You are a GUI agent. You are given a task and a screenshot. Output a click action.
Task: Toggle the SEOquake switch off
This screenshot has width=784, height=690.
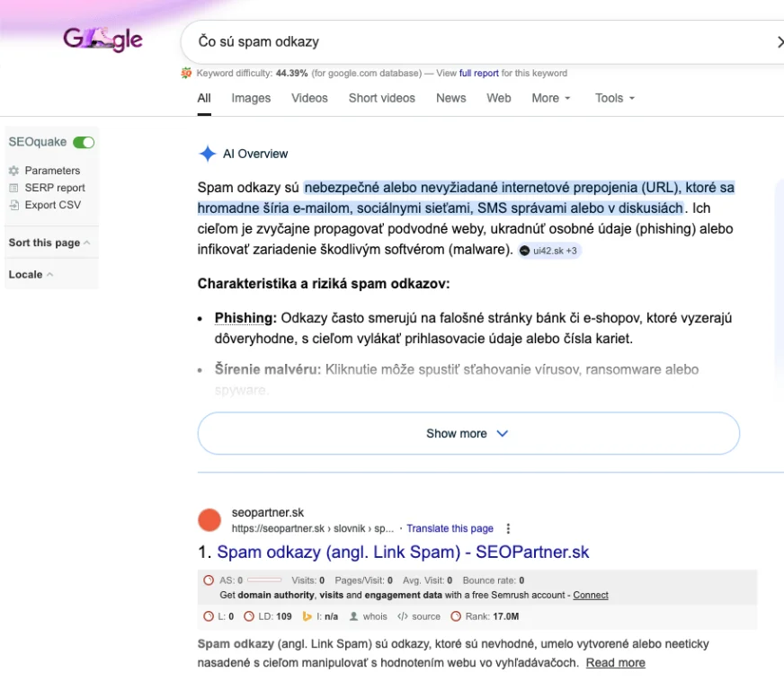(x=84, y=142)
